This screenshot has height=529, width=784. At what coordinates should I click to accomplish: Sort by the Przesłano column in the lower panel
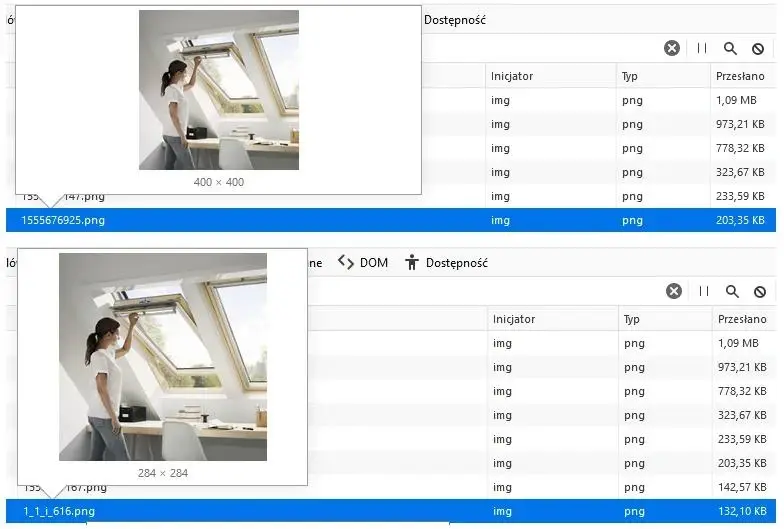[x=744, y=319]
